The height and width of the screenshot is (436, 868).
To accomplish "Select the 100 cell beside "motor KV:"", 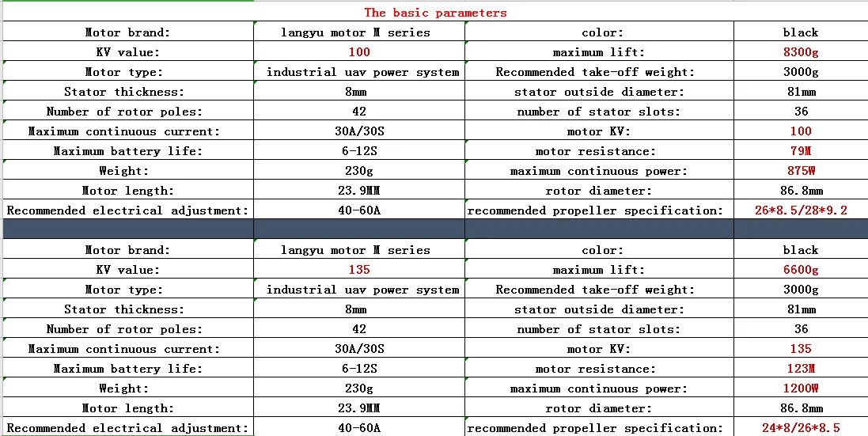I will point(801,131).
